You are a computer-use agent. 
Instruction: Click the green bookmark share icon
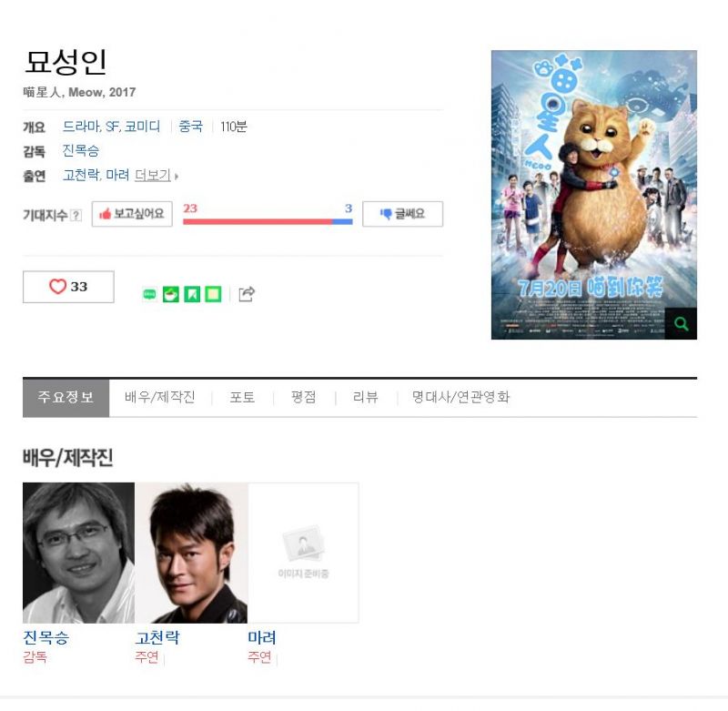[192, 294]
